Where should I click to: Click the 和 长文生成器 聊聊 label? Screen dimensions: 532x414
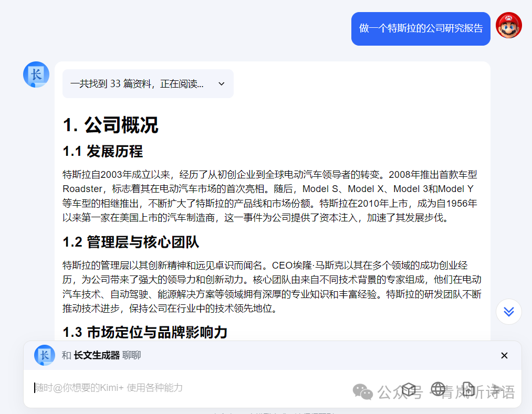coord(101,355)
